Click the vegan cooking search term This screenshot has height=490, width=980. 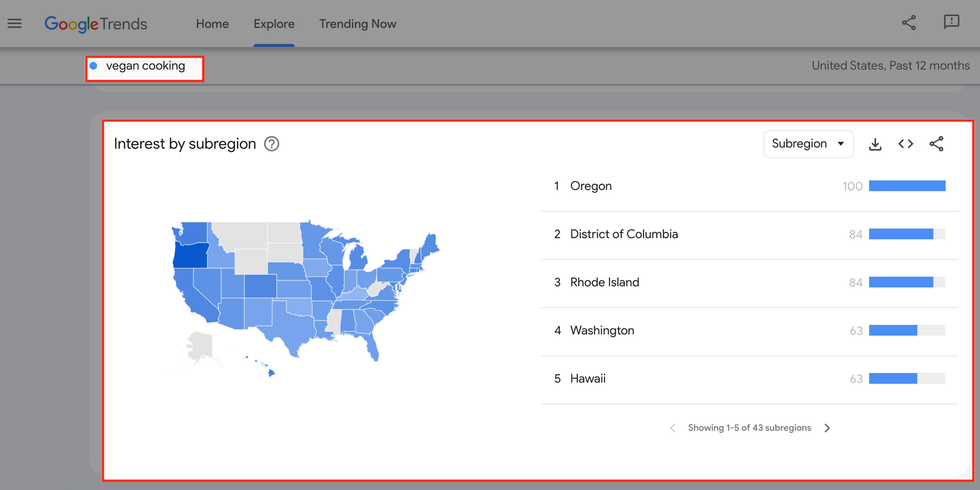click(145, 67)
